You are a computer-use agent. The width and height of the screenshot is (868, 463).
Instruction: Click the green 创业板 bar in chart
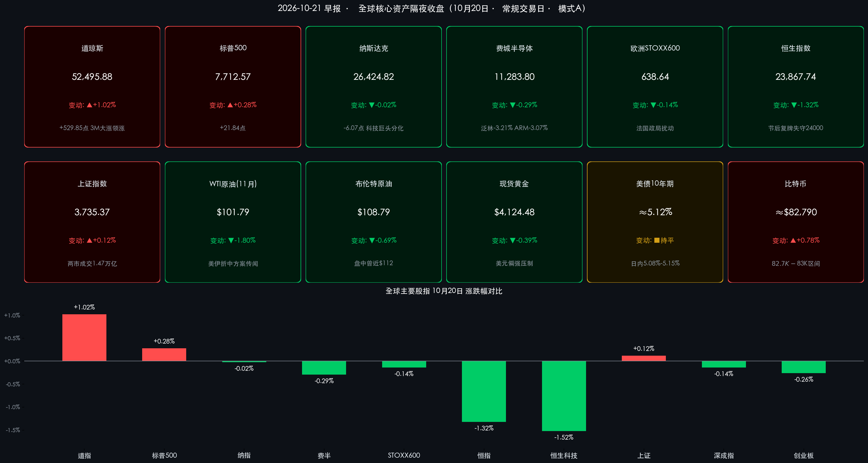click(x=804, y=367)
